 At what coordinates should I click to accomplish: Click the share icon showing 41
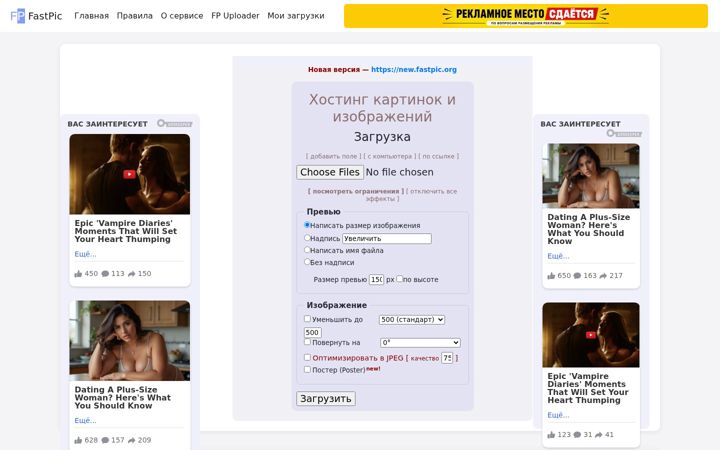(598, 435)
